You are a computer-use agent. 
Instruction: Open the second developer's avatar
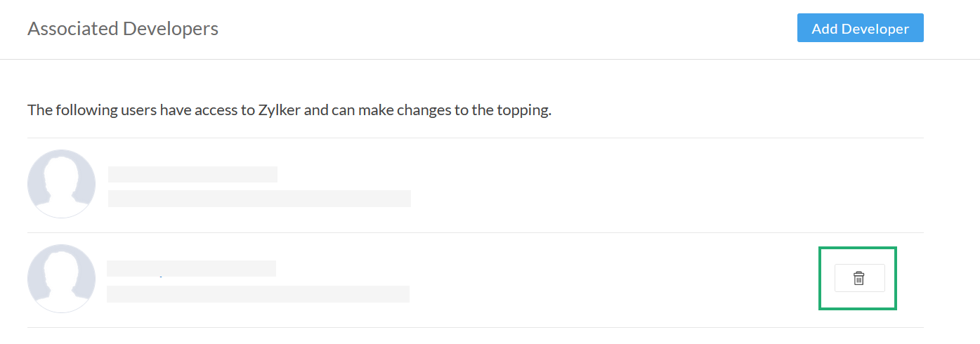tap(61, 279)
